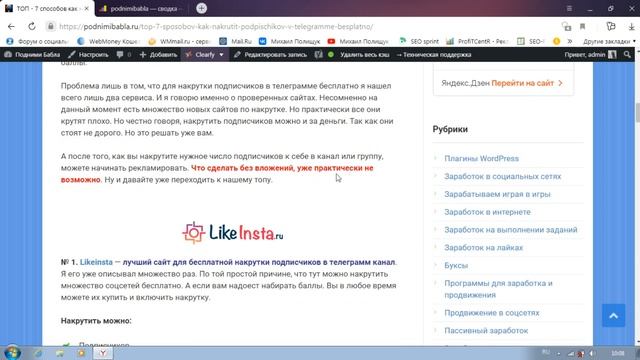The height and width of the screenshot is (360, 640).
Task: Open the SEO-F bookmark with document icon
Action: pyautogui.click(x=531, y=41)
